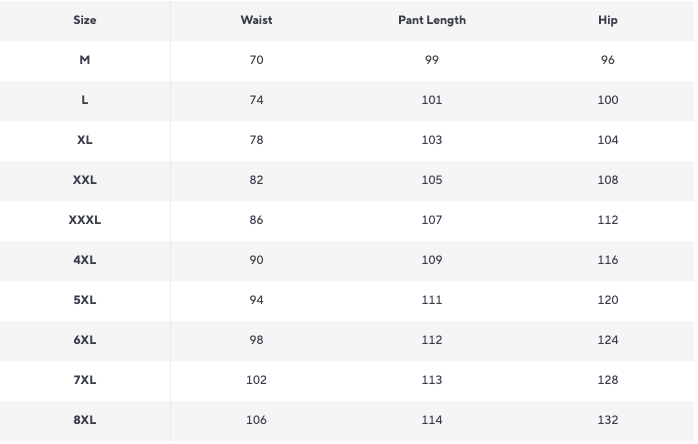Select the XXXL size row label
This screenshot has width=698, height=444.
tap(85, 220)
